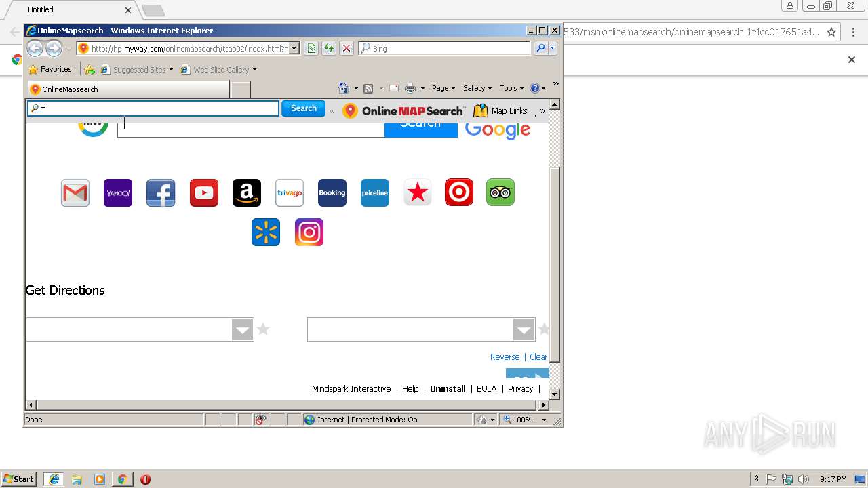Click the vertical scrollbar down arrow

click(x=555, y=394)
